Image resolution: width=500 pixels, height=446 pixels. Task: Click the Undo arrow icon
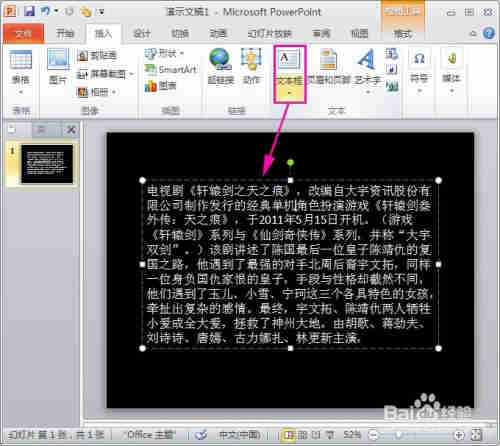pos(45,12)
